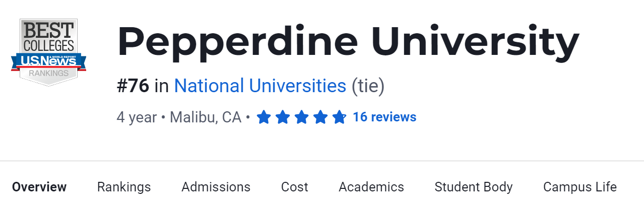Click the Malibu, CA location text

206,117
